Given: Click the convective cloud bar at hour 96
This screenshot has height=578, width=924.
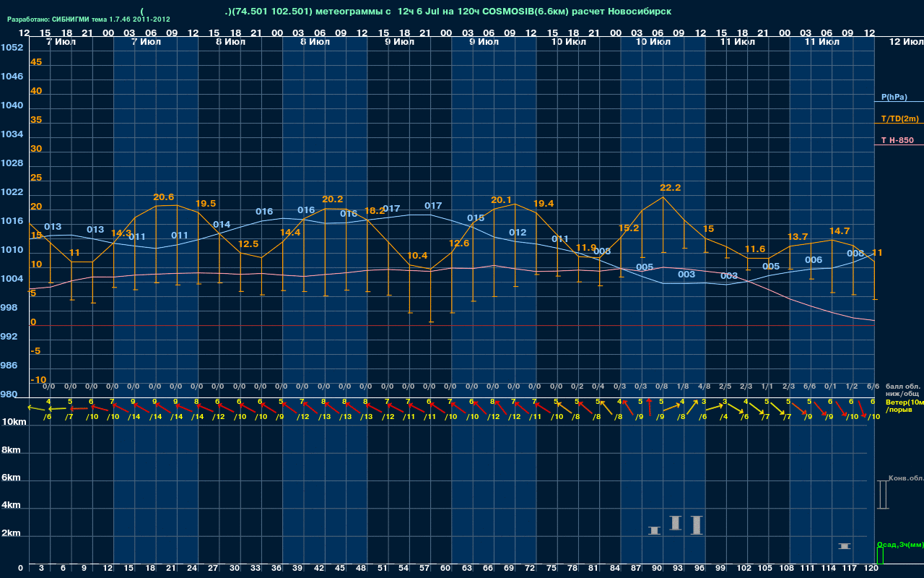Looking at the screenshot, I should click(x=697, y=525).
